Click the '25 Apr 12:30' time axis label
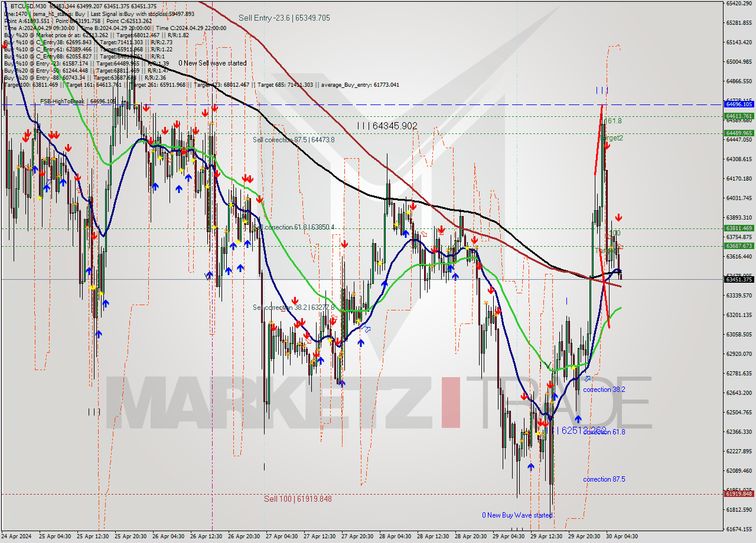 [93, 537]
